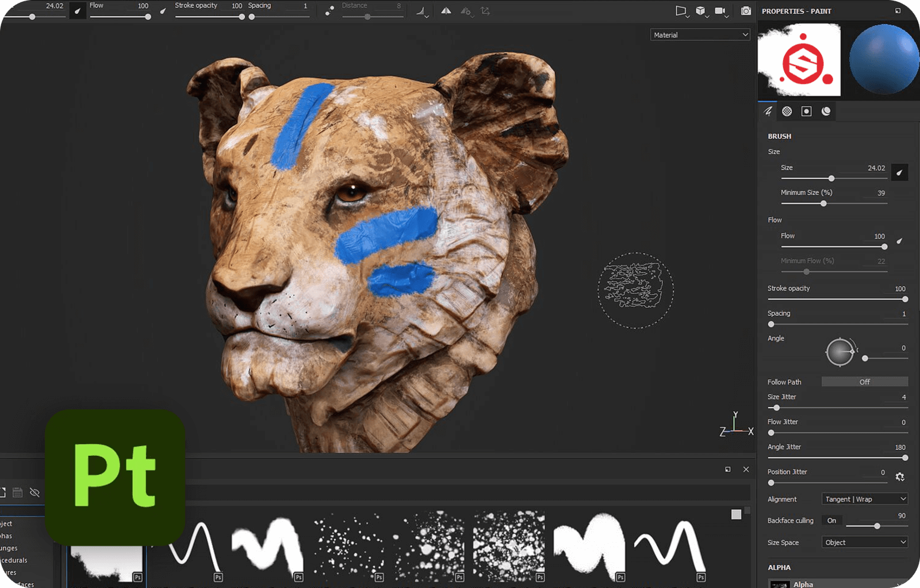Open the brush falloff curve menu in toolbar
Viewport: 920px width, 588px height.
(423, 11)
